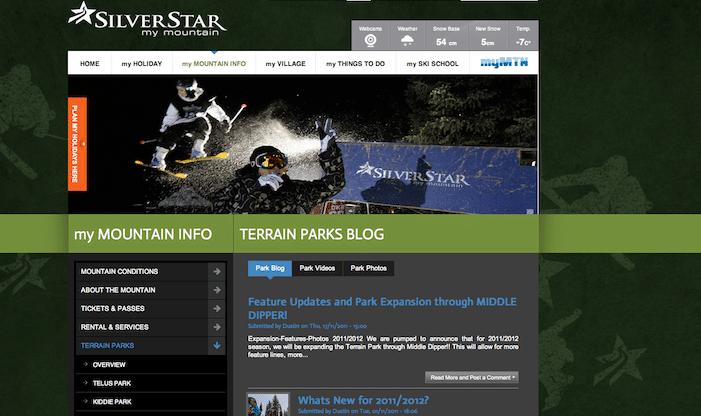Image resolution: width=701 pixels, height=416 pixels.
Task: View the New Snow 5cm reading
Action: [487, 42]
